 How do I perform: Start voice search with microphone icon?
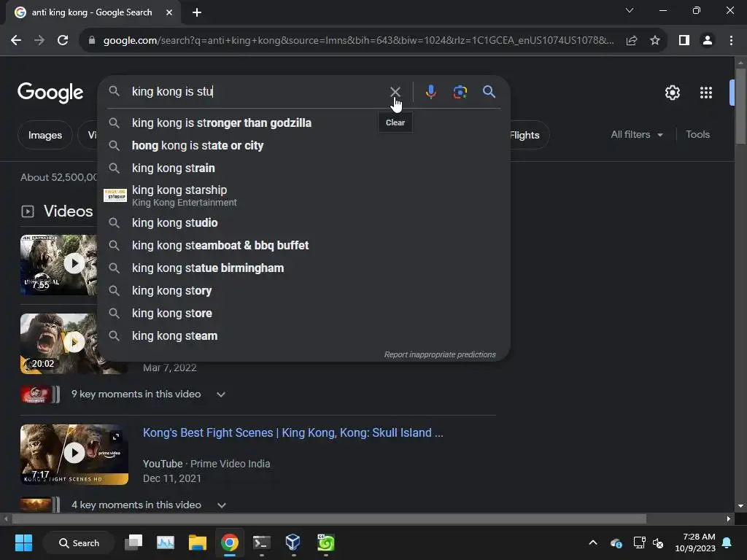pos(430,91)
